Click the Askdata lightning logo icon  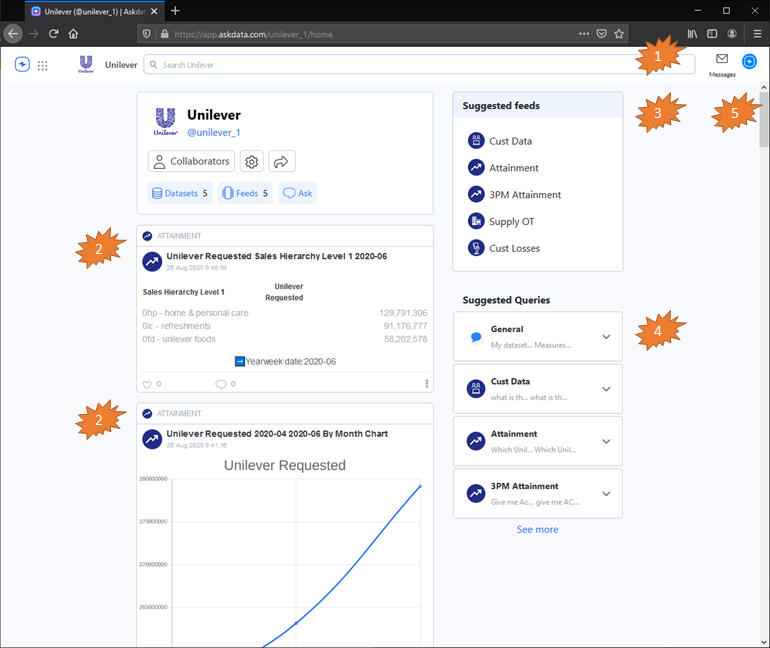pos(22,64)
